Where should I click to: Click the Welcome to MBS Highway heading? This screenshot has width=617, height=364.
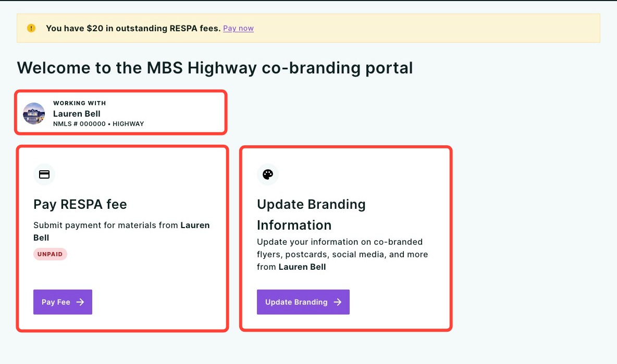[215, 68]
